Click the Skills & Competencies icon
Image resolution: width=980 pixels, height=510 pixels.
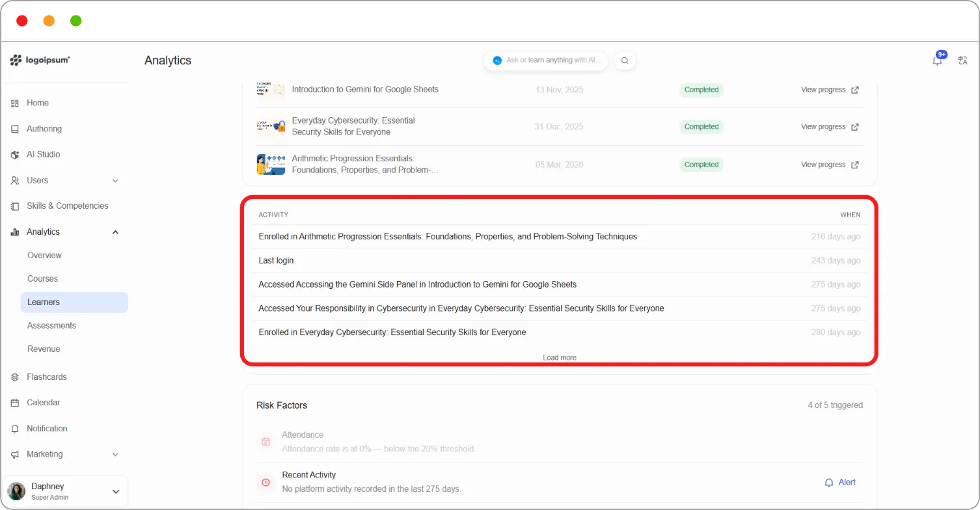tap(15, 206)
